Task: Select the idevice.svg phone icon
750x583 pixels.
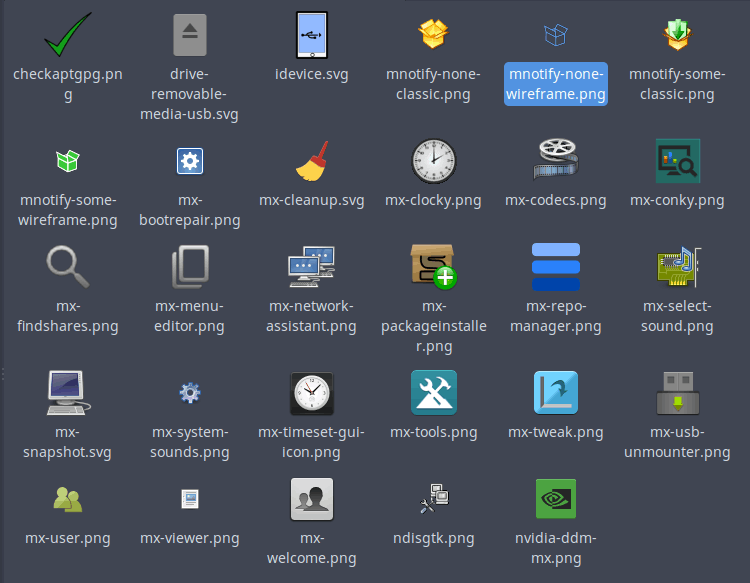Action: [312, 34]
